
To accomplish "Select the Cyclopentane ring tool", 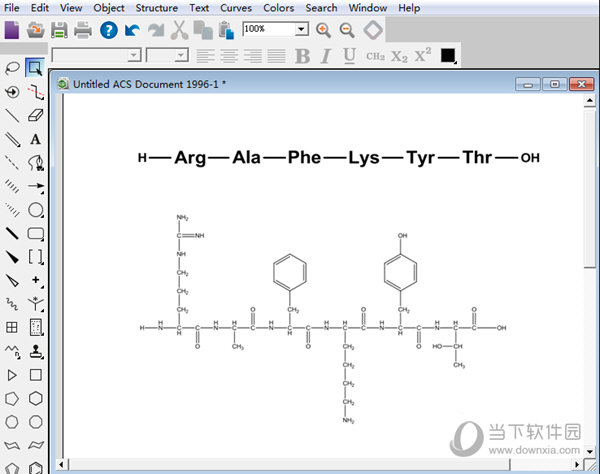I will click(x=12, y=398).
